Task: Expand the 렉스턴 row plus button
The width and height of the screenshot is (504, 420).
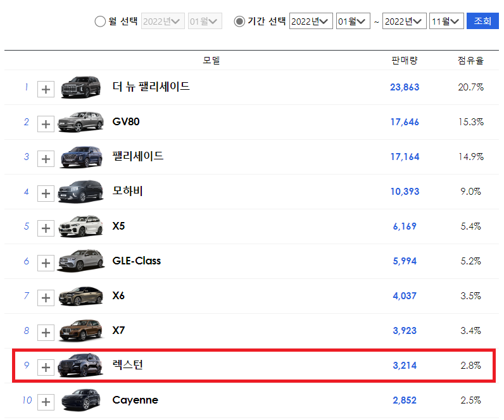Action: [x=46, y=367]
